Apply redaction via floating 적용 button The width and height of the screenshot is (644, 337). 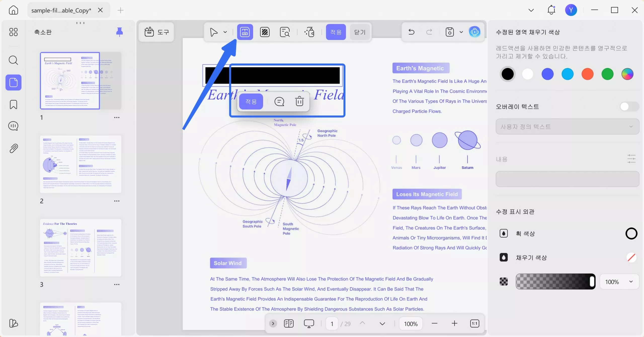tap(251, 102)
